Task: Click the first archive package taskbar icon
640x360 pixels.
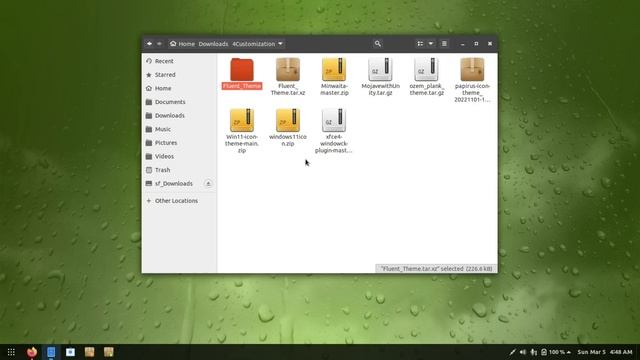Action: (x=89, y=352)
